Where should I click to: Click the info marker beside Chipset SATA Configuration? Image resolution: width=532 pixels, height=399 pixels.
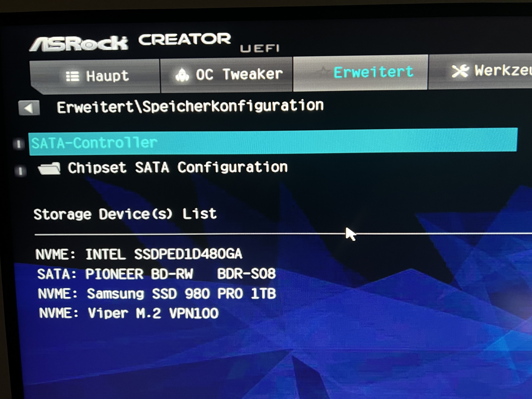21,171
